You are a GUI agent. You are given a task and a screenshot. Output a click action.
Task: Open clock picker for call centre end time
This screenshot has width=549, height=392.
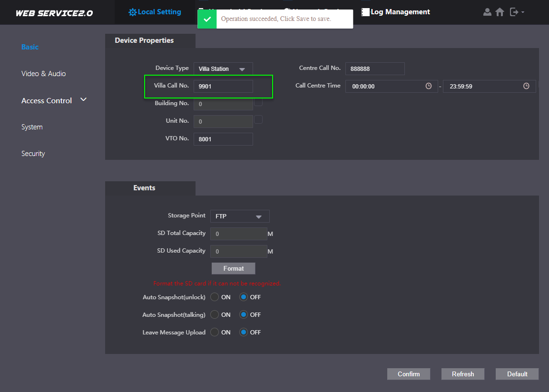(x=526, y=86)
